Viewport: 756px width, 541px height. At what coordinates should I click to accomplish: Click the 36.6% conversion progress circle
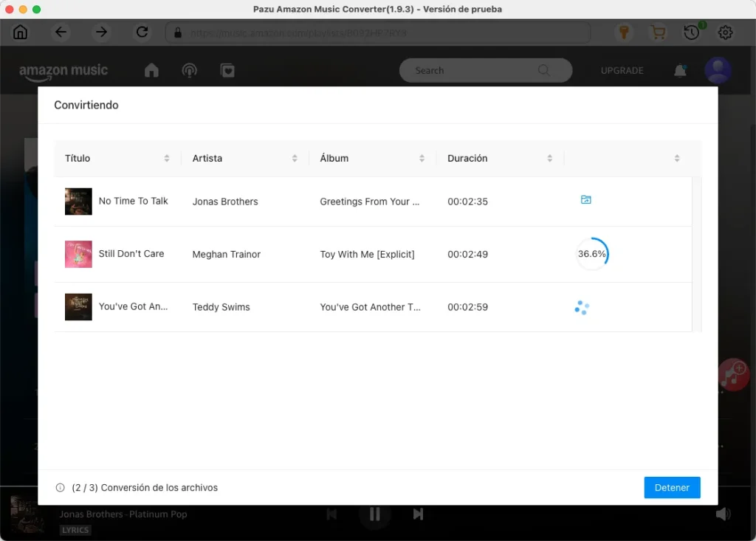pyautogui.click(x=591, y=254)
